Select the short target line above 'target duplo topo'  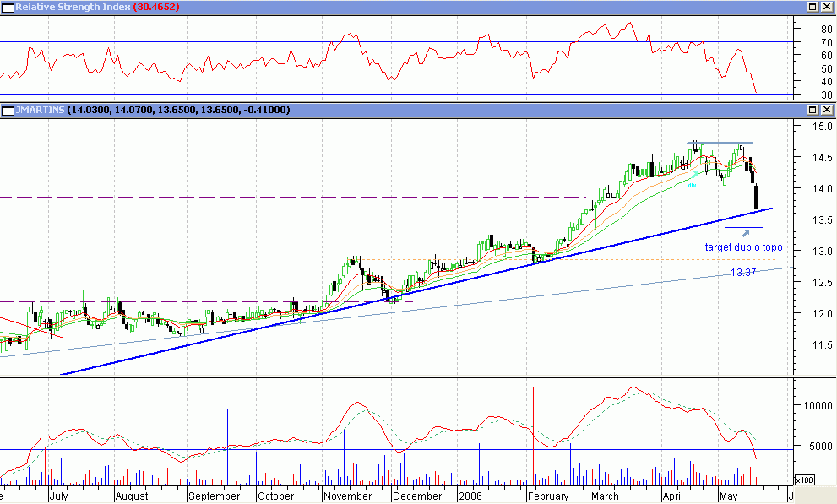click(743, 228)
